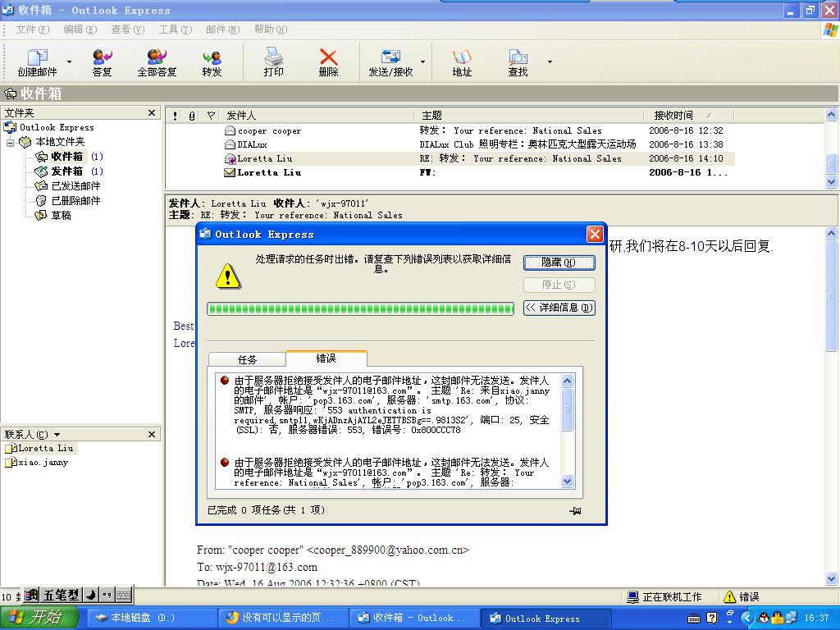Click the progress bar in error dialog
The height and width of the screenshot is (630, 840).
tap(361, 308)
